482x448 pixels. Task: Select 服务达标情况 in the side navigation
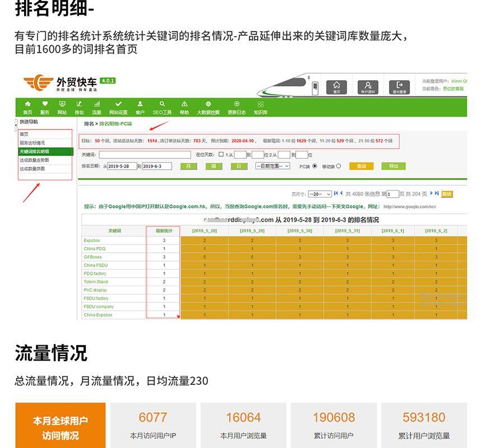[x=33, y=143]
